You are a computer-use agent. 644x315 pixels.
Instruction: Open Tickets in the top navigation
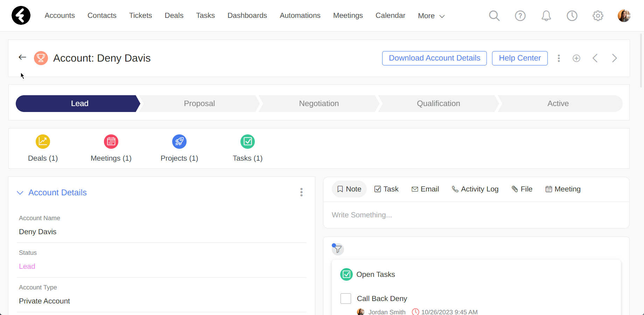pyautogui.click(x=141, y=15)
